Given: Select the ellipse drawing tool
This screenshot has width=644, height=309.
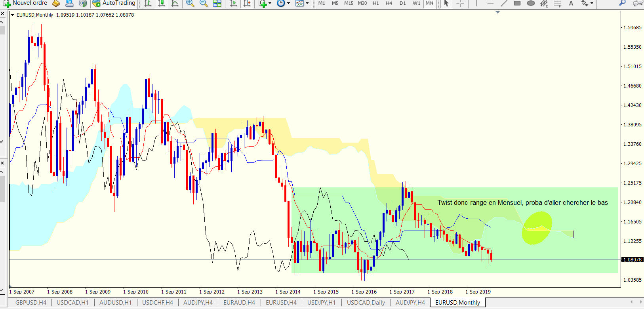Looking at the screenshot, I should (531, 3).
